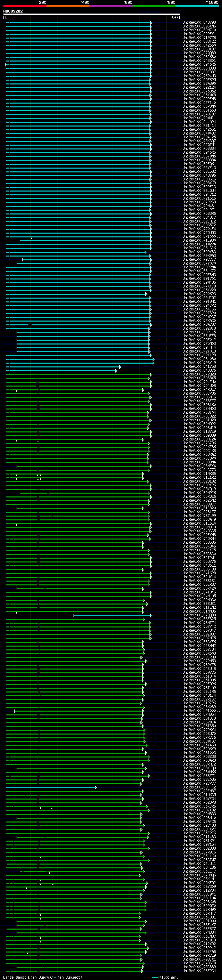Select the blue A3FFK2 alignment bar
Image resolution: width=222 pixels, height=980 pixels.
coord(51,787)
